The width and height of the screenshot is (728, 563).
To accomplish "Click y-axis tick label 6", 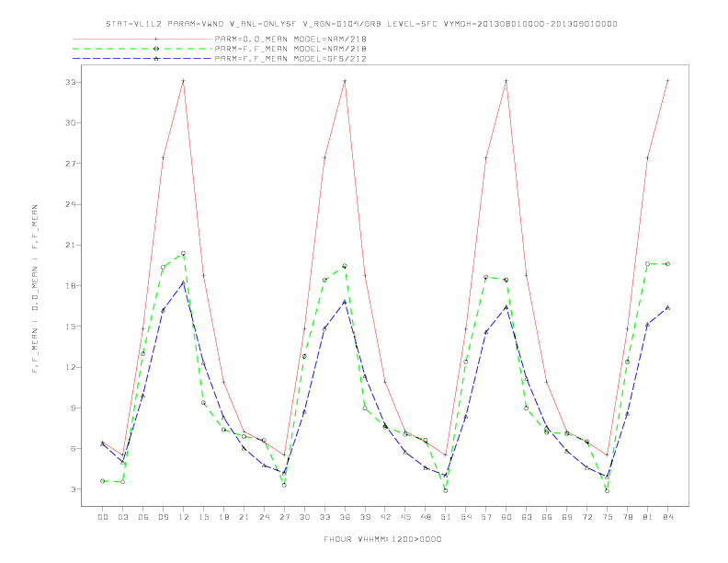I will click(74, 449).
